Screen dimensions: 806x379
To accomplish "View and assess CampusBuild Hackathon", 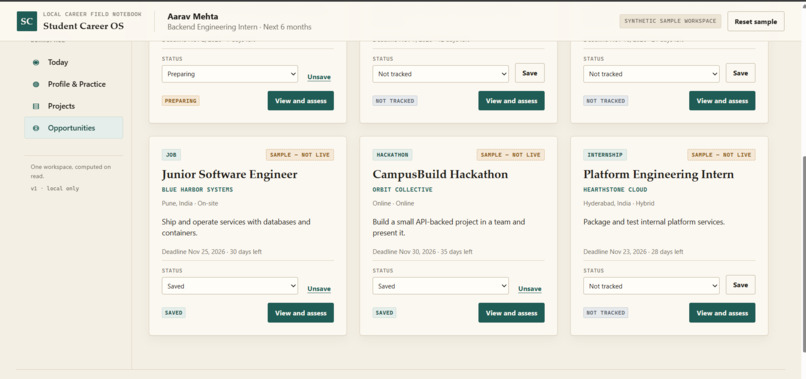I will point(511,313).
